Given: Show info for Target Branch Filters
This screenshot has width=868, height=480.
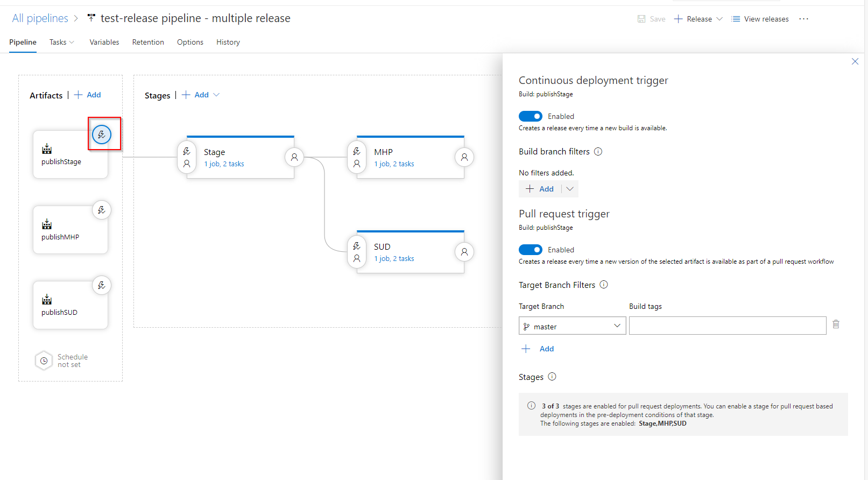Looking at the screenshot, I should click(604, 285).
